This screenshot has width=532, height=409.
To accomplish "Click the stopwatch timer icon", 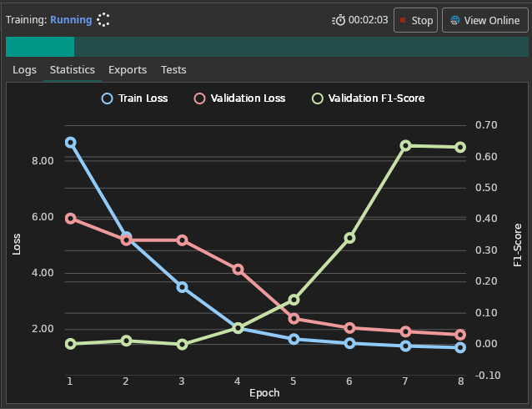I will (339, 20).
